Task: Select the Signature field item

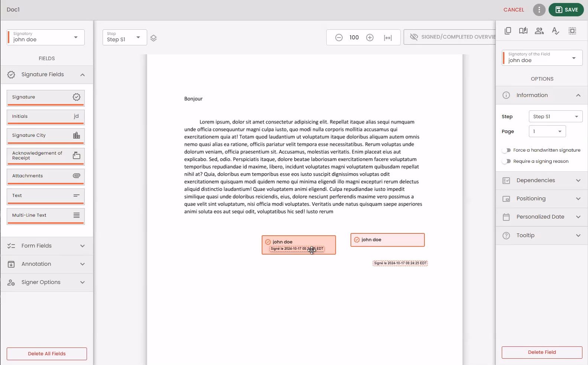Action: click(46, 98)
